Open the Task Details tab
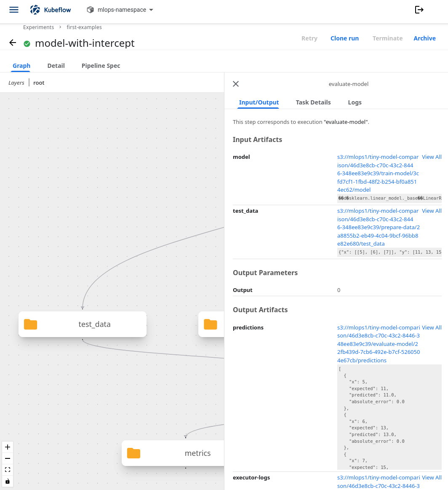 [313, 102]
